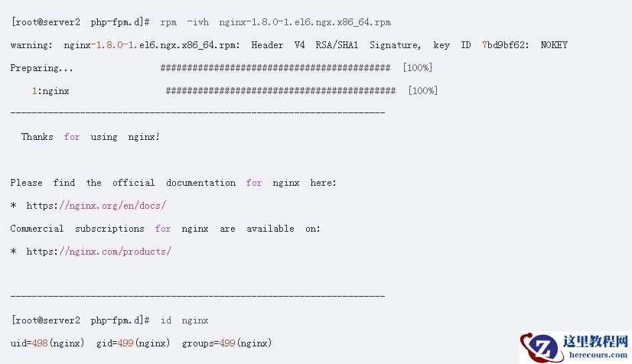Click the rpm -ivh nginx command text
The image size is (632, 364).
pos(275,22)
